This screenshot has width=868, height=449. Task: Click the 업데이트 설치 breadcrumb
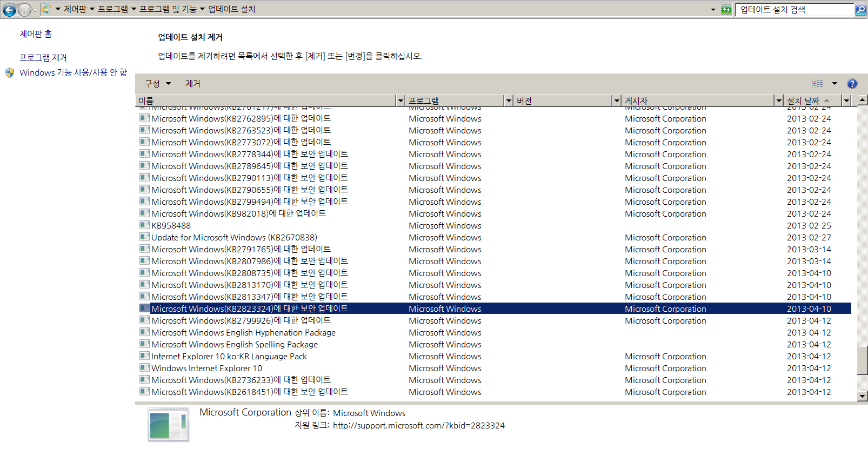pos(232,9)
